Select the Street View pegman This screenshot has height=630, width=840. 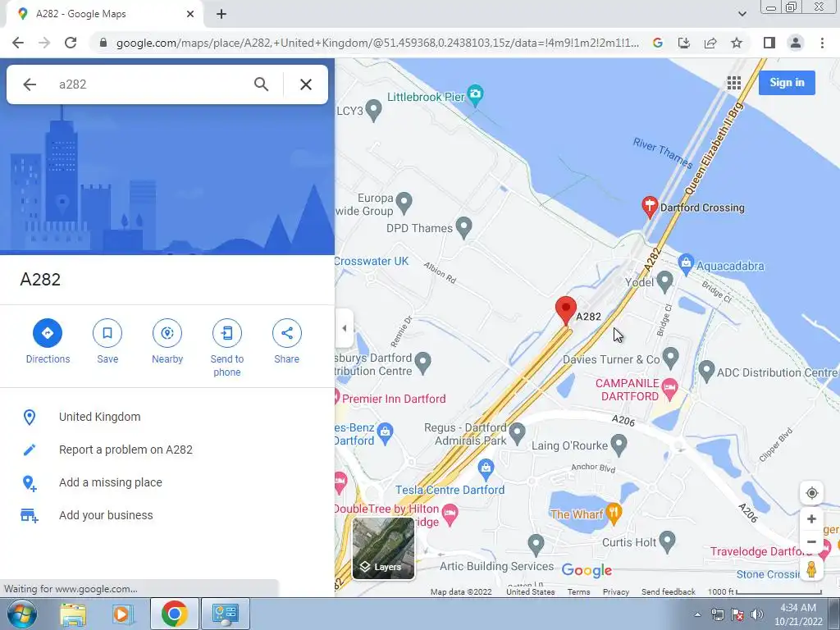[x=811, y=569]
